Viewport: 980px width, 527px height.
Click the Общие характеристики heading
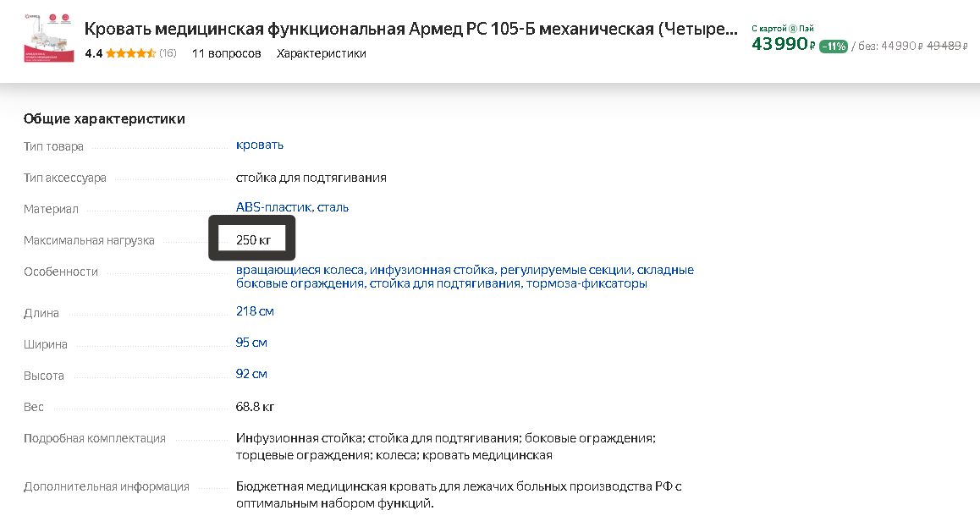(x=104, y=118)
